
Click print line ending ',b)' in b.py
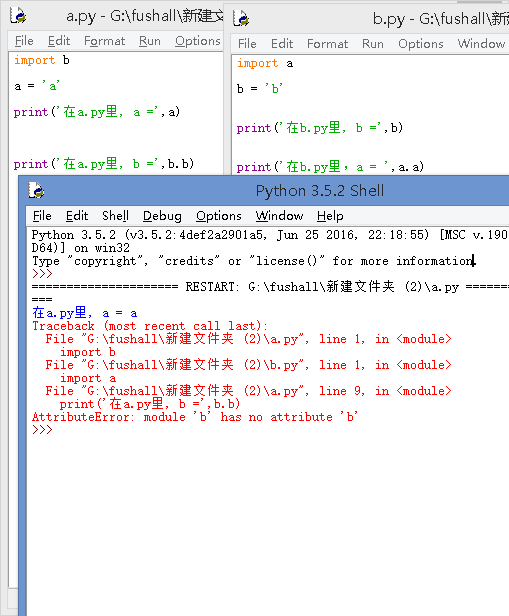pyautogui.click(x=320, y=128)
